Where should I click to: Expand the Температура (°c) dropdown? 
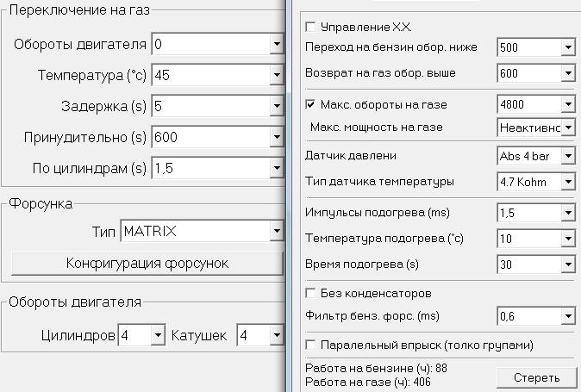point(276,75)
